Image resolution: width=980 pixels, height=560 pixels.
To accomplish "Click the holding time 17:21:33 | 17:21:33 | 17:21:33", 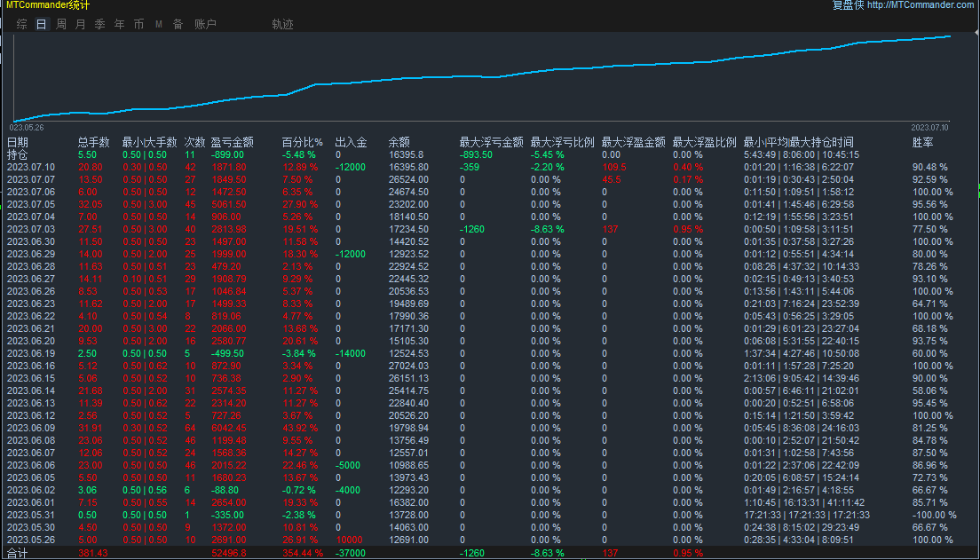I will click(807, 515).
